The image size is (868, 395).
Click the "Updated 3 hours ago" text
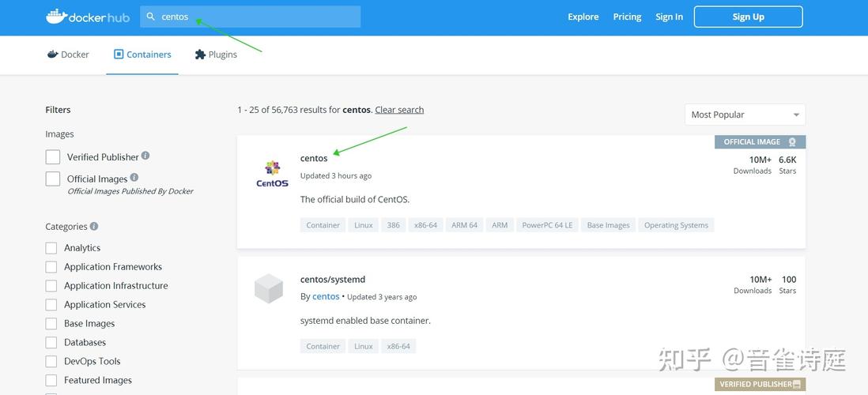(336, 176)
